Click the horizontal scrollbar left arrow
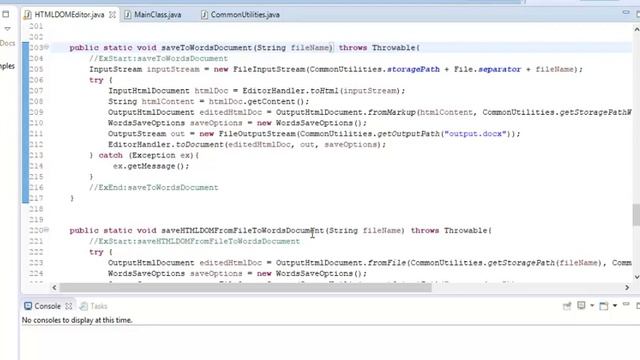Image resolution: width=640 pixels, height=360 pixels. tap(54, 287)
